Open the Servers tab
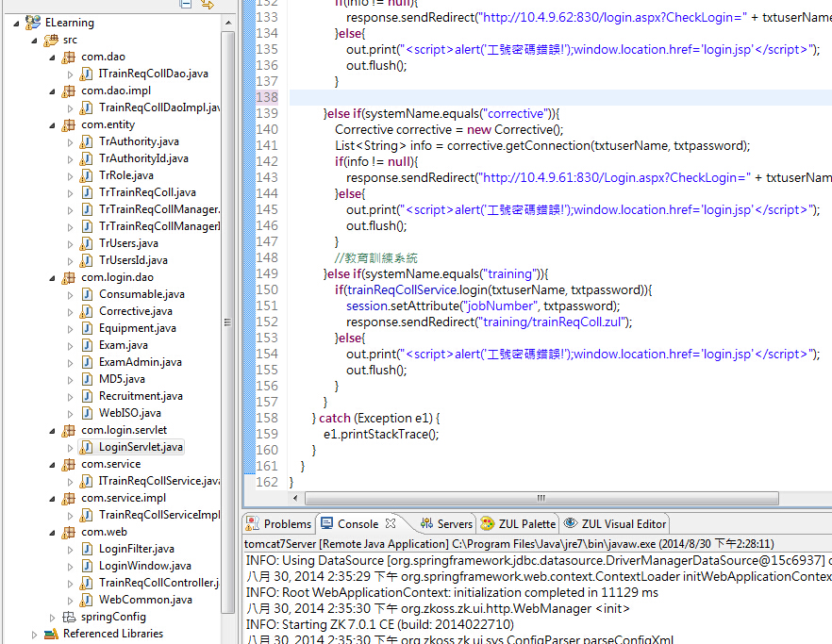 (x=446, y=523)
